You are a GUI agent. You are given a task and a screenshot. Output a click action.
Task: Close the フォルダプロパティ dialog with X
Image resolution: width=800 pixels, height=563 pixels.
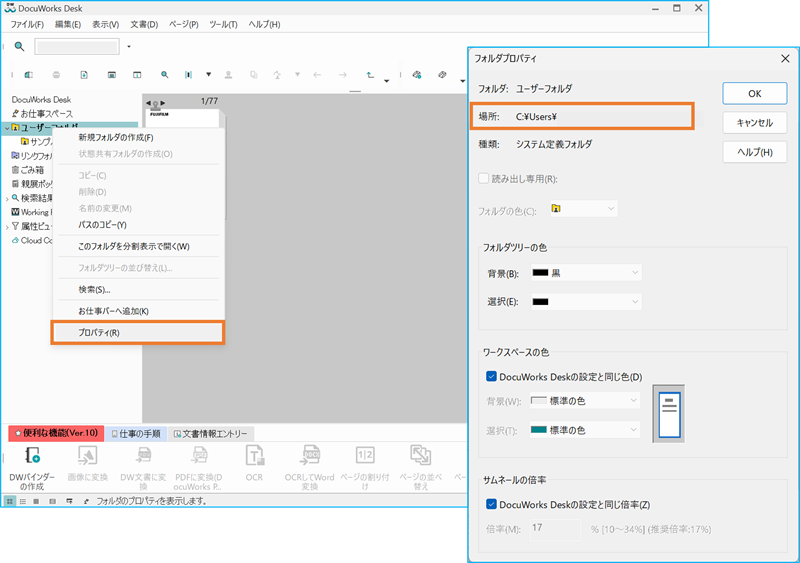(x=785, y=59)
